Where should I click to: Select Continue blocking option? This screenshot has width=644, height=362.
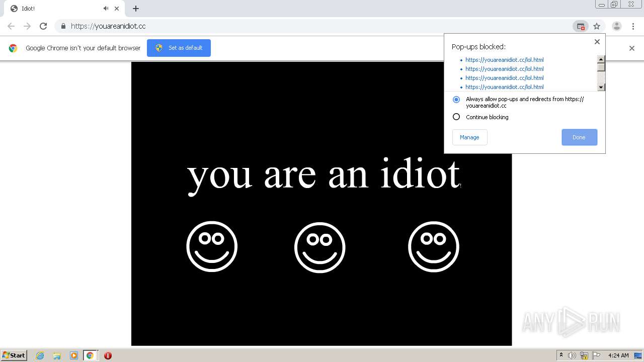tap(456, 117)
